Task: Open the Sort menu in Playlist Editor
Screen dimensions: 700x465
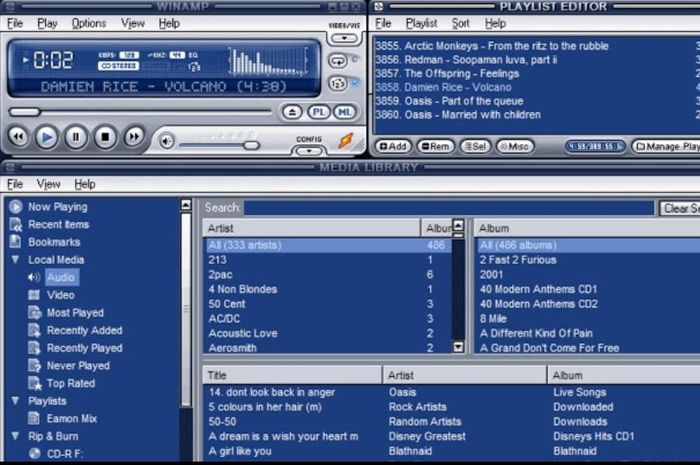Action: tap(460, 23)
